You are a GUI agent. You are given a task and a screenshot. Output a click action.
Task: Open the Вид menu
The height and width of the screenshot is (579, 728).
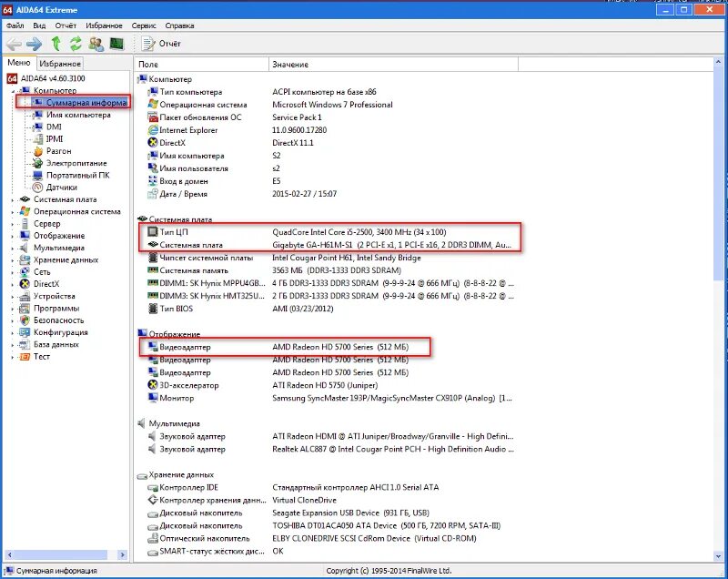coord(39,25)
